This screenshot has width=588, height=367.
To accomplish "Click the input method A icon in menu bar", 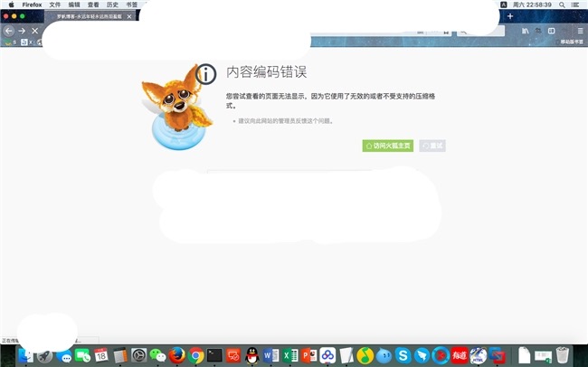I will point(504,5).
